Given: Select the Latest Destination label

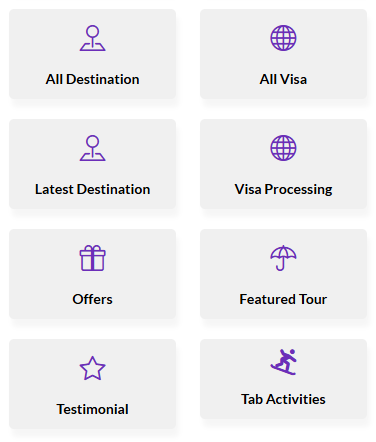Looking at the screenshot, I should (x=92, y=189).
